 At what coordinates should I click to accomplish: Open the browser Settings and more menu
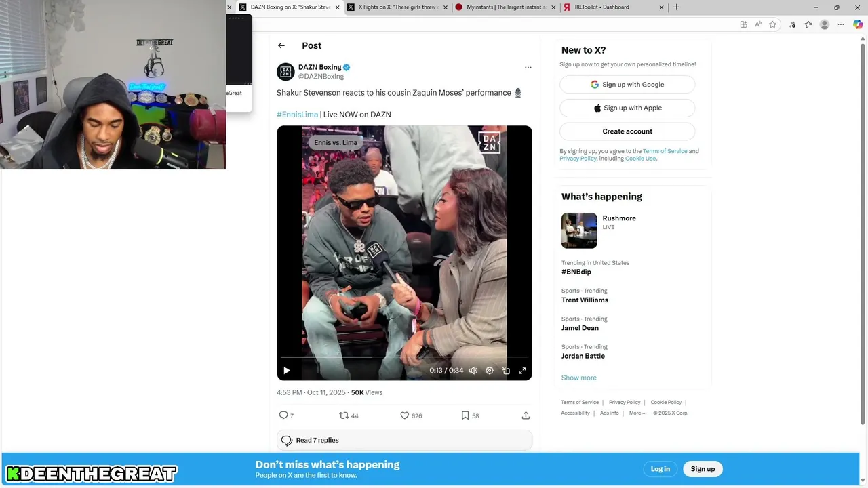pos(842,24)
